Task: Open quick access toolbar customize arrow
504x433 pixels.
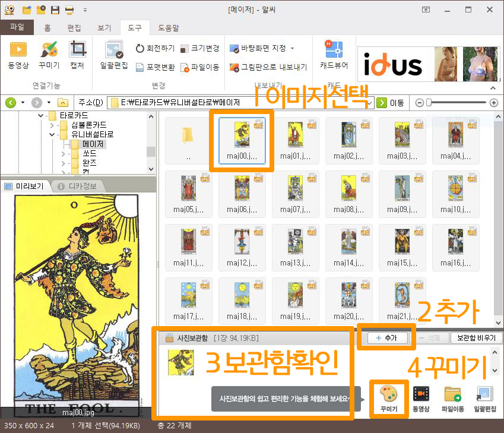Action: [x=85, y=10]
